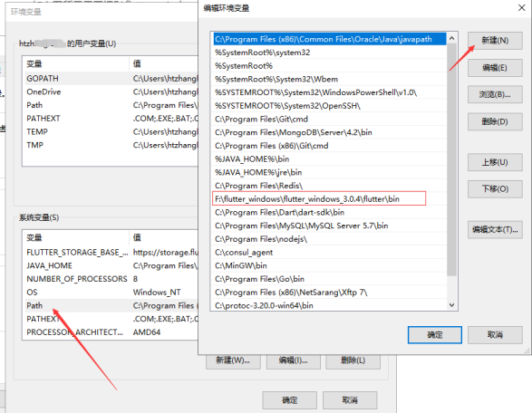Confirm 确定 in 环境变量 window
Viewport: 532px width, 413px height.
(289, 400)
